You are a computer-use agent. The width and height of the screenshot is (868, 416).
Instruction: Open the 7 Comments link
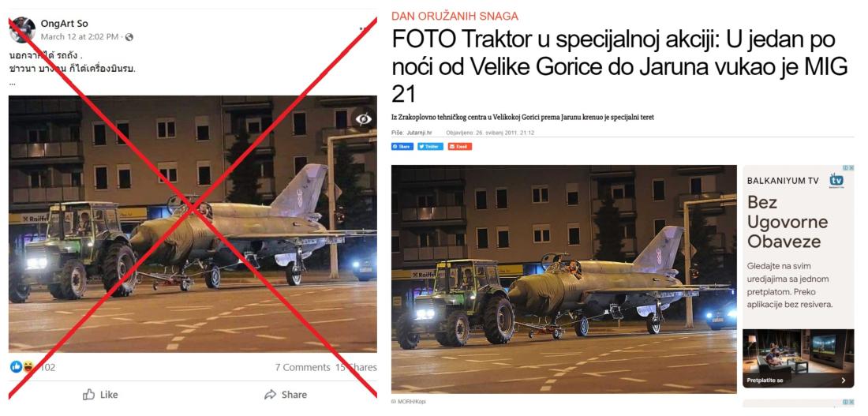click(302, 367)
